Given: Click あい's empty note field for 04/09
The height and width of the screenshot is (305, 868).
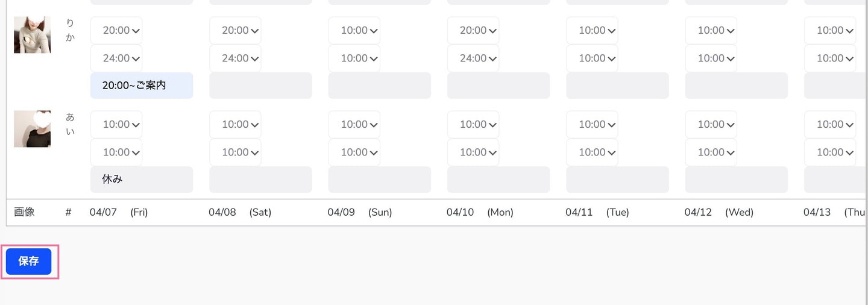Looking at the screenshot, I should [x=380, y=180].
